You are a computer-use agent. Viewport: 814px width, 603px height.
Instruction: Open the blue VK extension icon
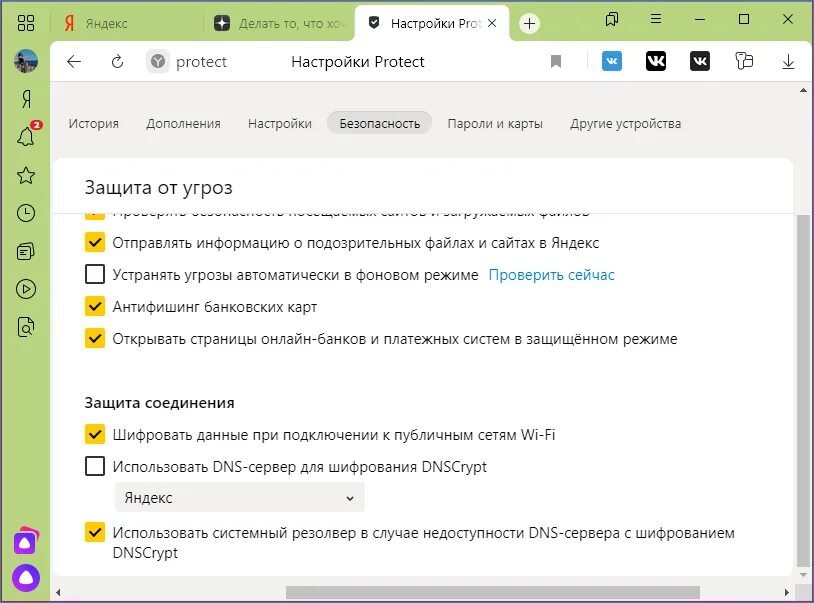(612, 61)
